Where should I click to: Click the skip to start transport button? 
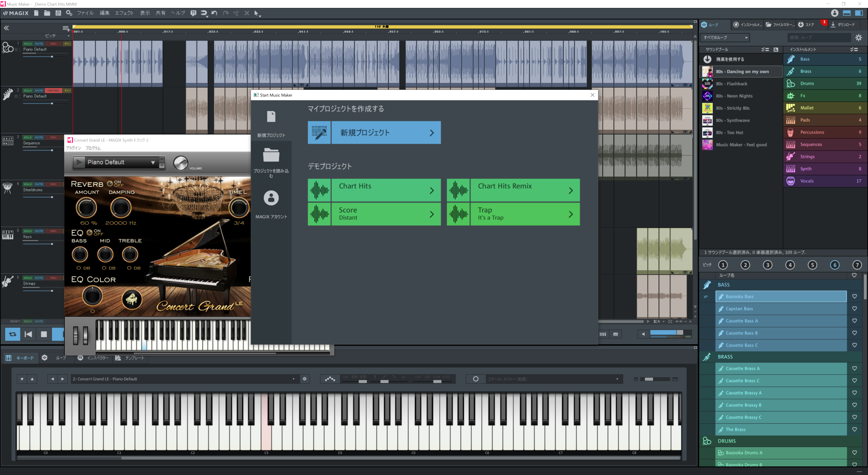[28, 334]
